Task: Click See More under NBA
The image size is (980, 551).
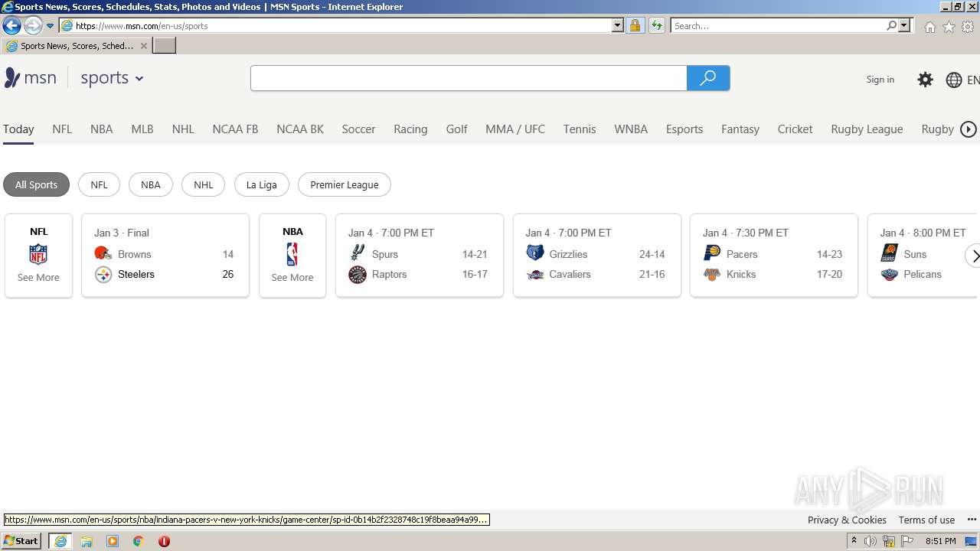Action: pos(292,277)
